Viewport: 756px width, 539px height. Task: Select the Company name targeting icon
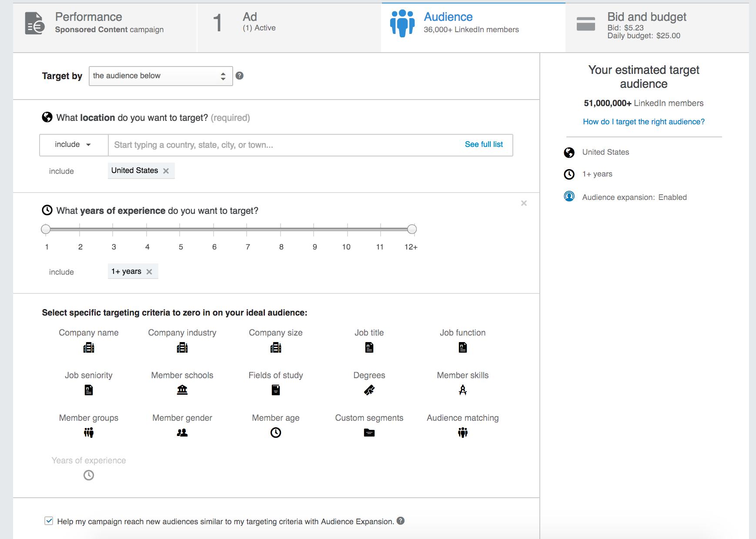[89, 348]
